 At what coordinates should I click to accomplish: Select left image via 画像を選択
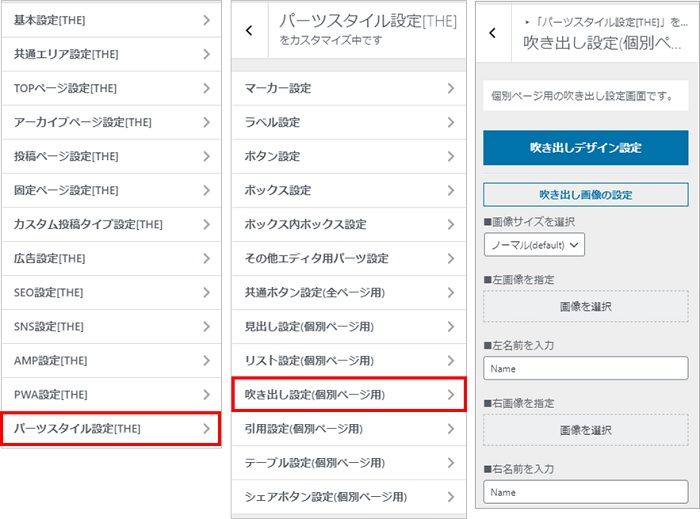pyautogui.click(x=585, y=306)
